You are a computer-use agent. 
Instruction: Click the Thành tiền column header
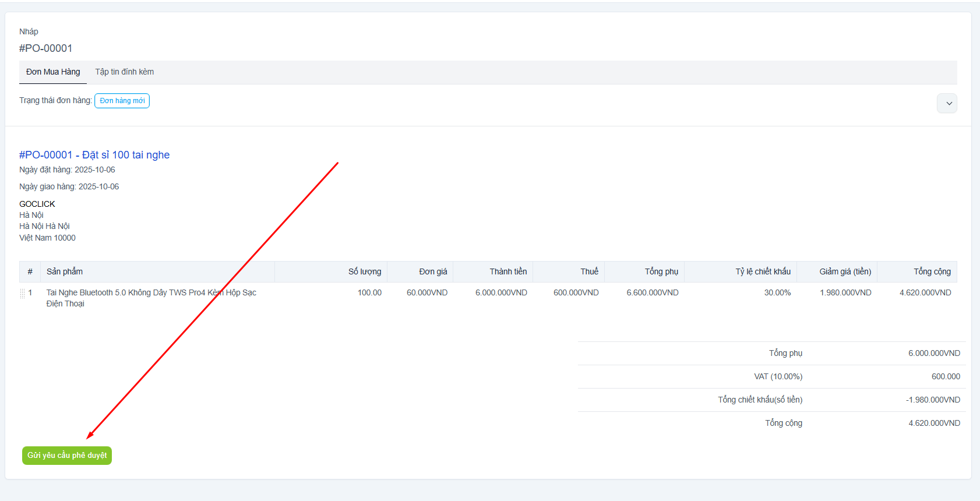click(508, 272)
